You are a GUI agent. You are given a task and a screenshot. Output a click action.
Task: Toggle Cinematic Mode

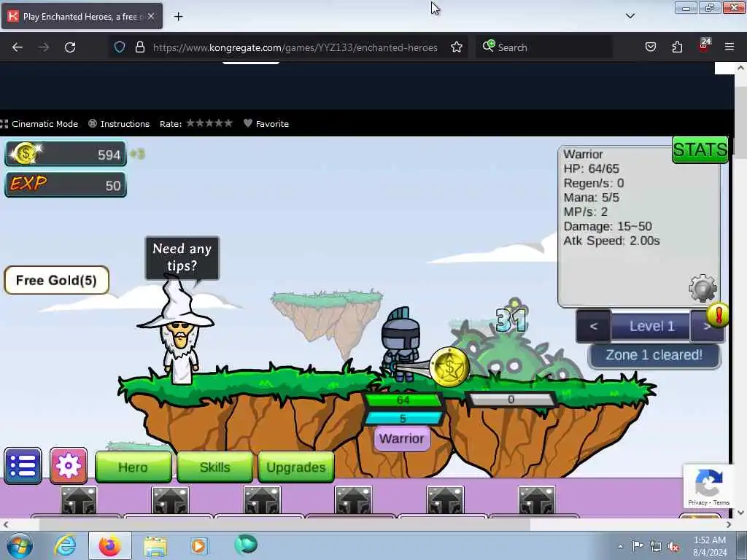tap(39, 124)
